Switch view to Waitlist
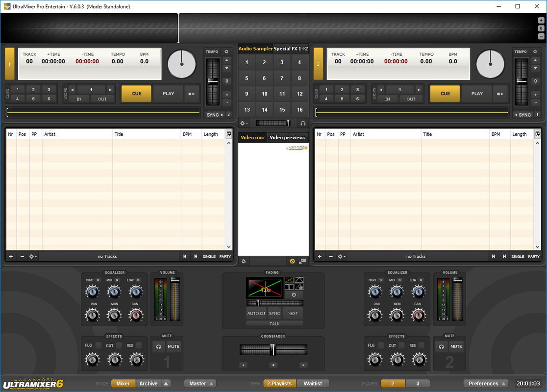The height and width of the screenshot is (392, 547). pyautogui.click(x=313, y=383)
